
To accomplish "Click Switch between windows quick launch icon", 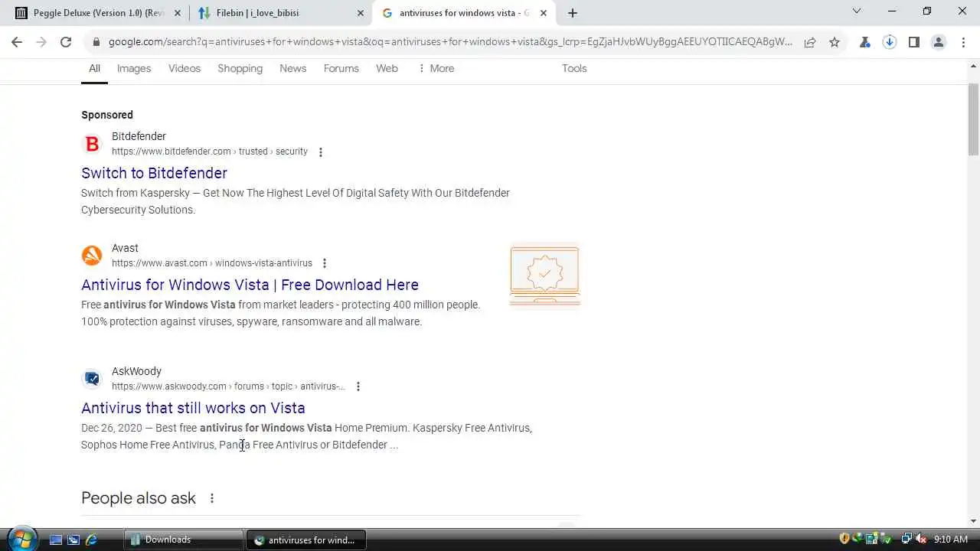I will pos(73,540).
